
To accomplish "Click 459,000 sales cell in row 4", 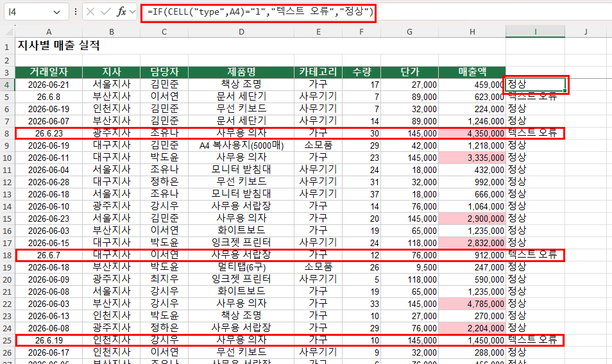I will point(472,85).
